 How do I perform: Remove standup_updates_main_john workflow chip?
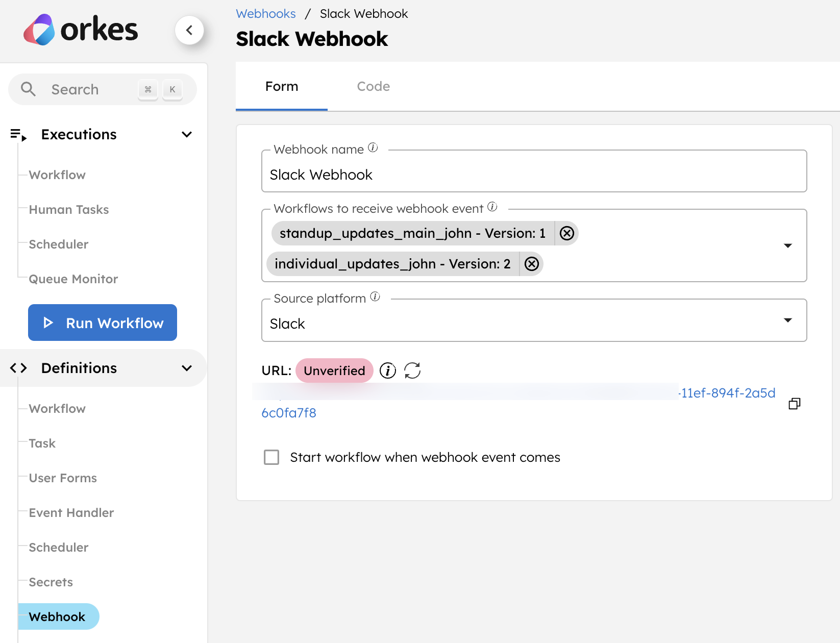coord(567,233)
